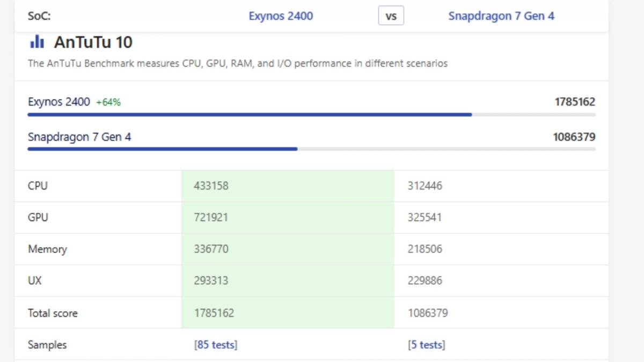Click the AnTuTu benchmark description text
The width and height of the screenshot is (644, 362).
(237, 63)
